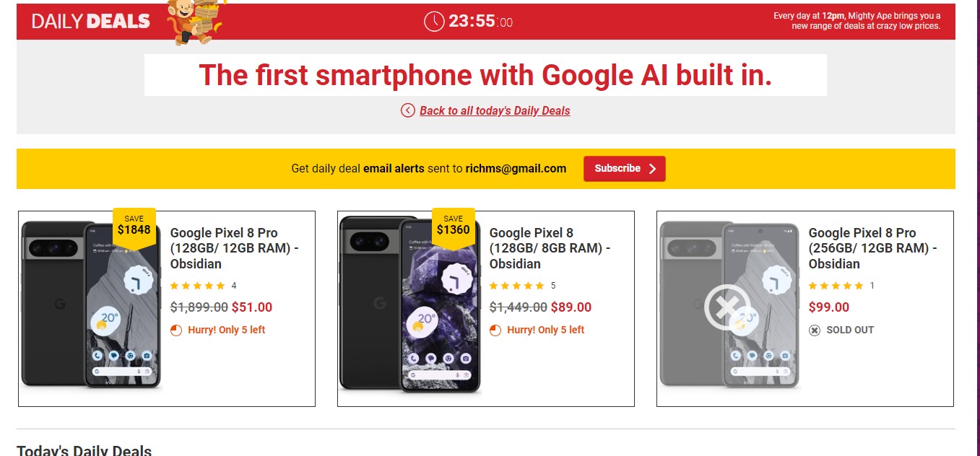Click the star rating of Pixel 8 Pro 256GB
Image resolution: width=980 pixels, height=456 pixels.
coord(836,286)
